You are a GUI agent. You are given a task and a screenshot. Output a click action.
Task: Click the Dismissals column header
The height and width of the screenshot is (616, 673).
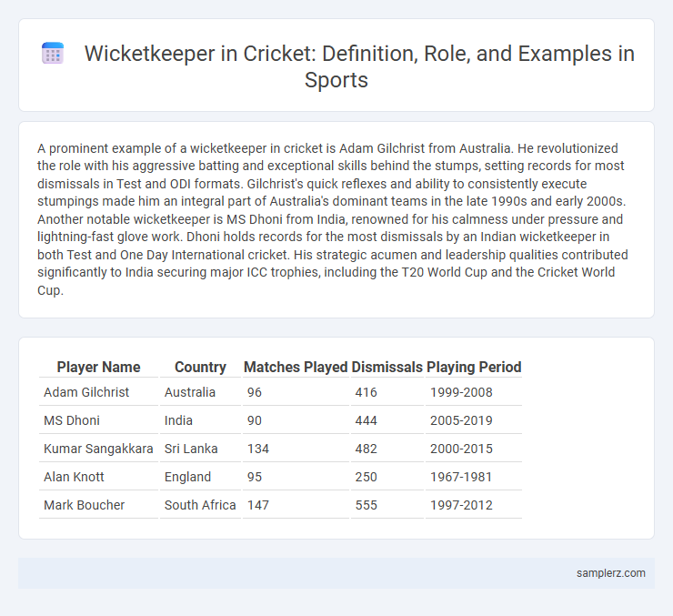tap(387, 367)
